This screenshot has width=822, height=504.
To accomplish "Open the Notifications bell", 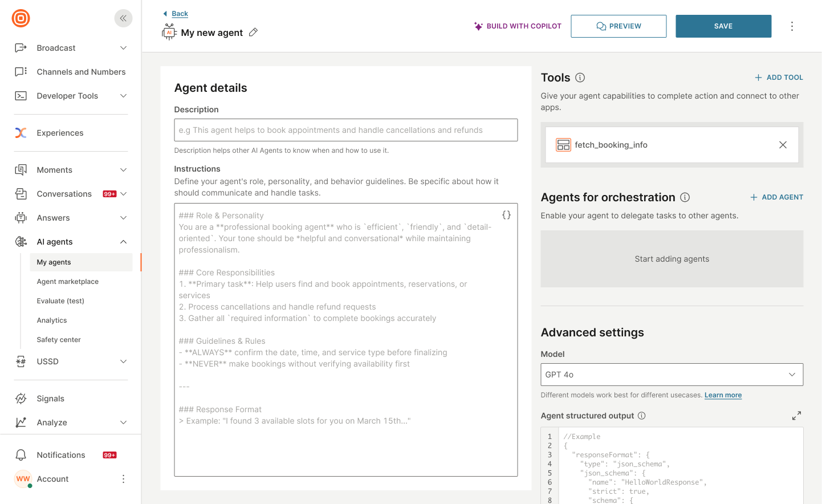I will coord(22,454).
